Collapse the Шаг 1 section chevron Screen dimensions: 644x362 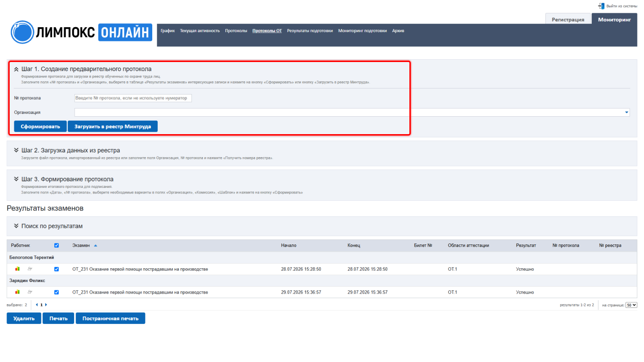click(x=17, y=69)
